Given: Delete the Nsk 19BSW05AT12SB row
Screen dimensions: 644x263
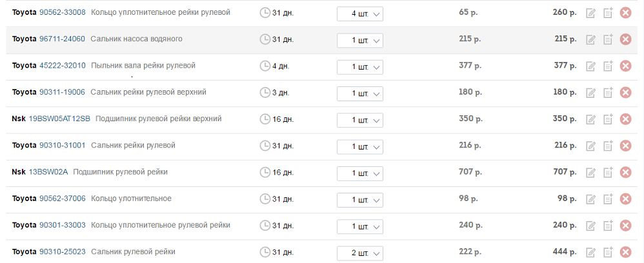Looking at the screenshot, I should [625, 119].
